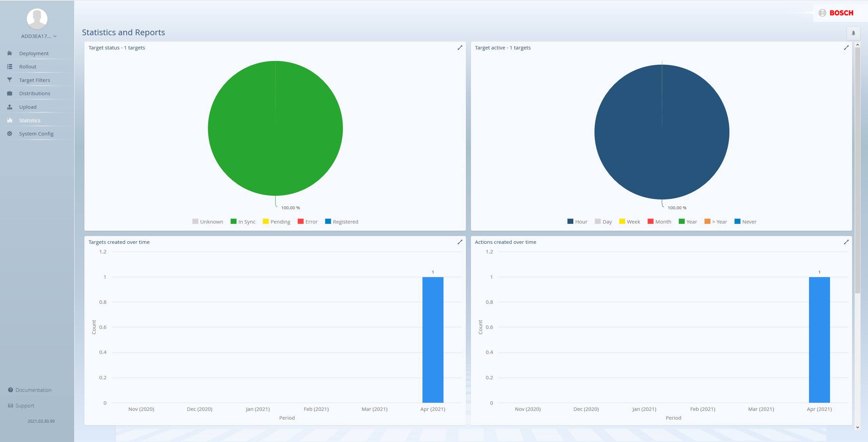The width and height of the screenshot is (868, 442).
Task: Click the edit pencil on Target status chart
Action: click(x=460, y=47)
